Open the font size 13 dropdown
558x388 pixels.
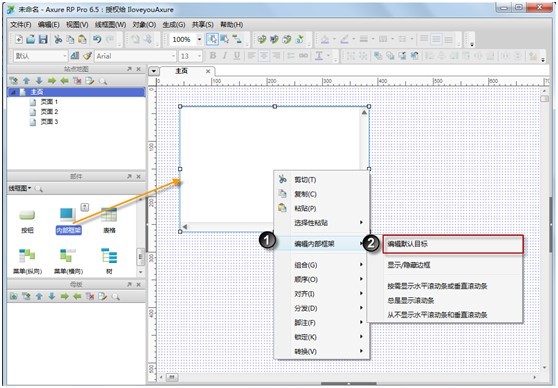(x=199, y=56)
